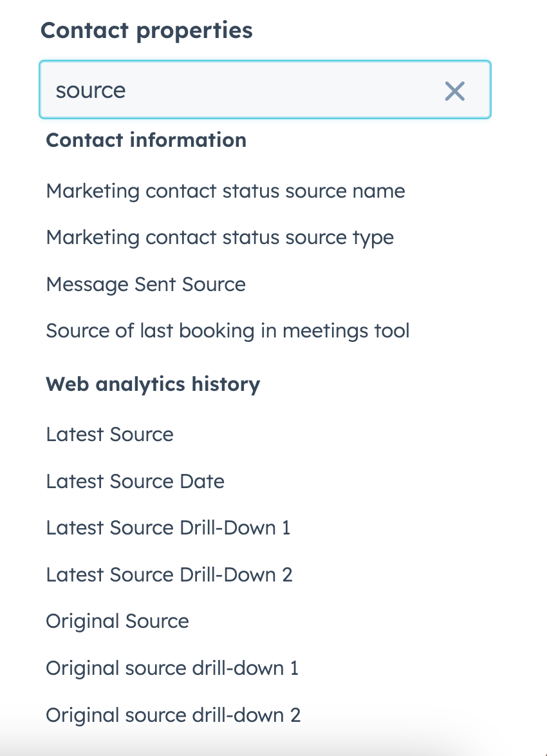Image resolution: width=547 pixels, height=756 pixels.
Task: Clear the 'source' search with X icon
Action: point(454,91)
